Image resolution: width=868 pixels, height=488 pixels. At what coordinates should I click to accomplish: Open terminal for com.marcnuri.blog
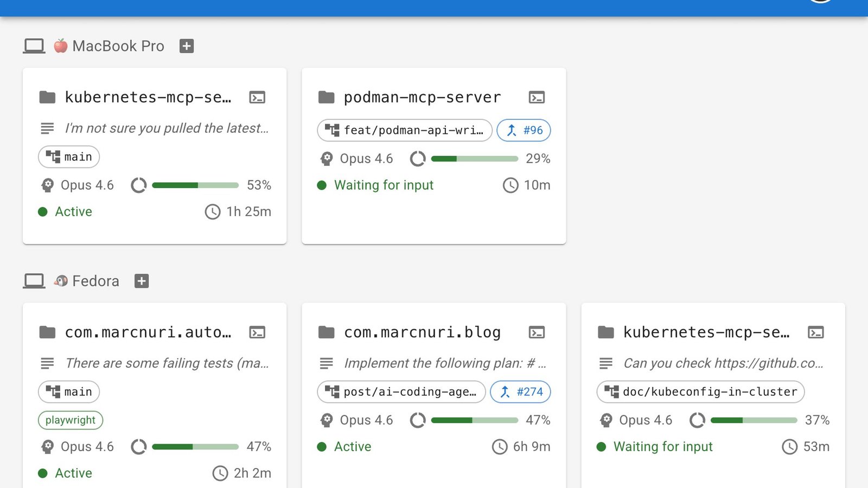[x=537, y=332]
